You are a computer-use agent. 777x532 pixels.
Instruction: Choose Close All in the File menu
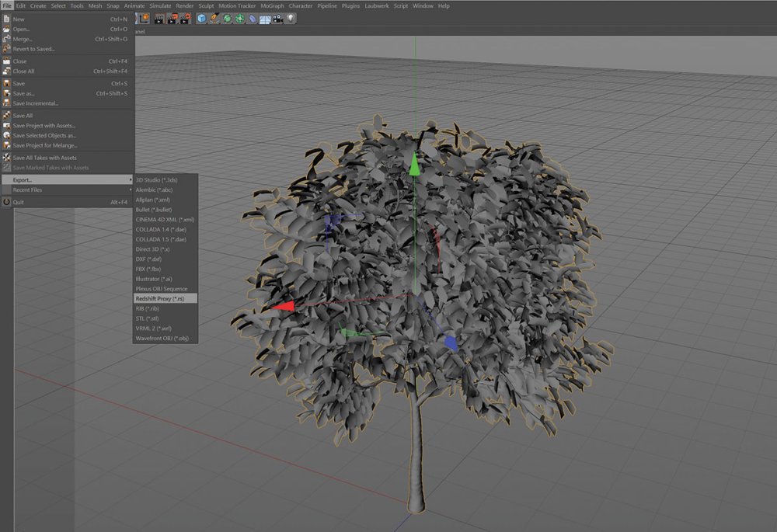[68, 71]
